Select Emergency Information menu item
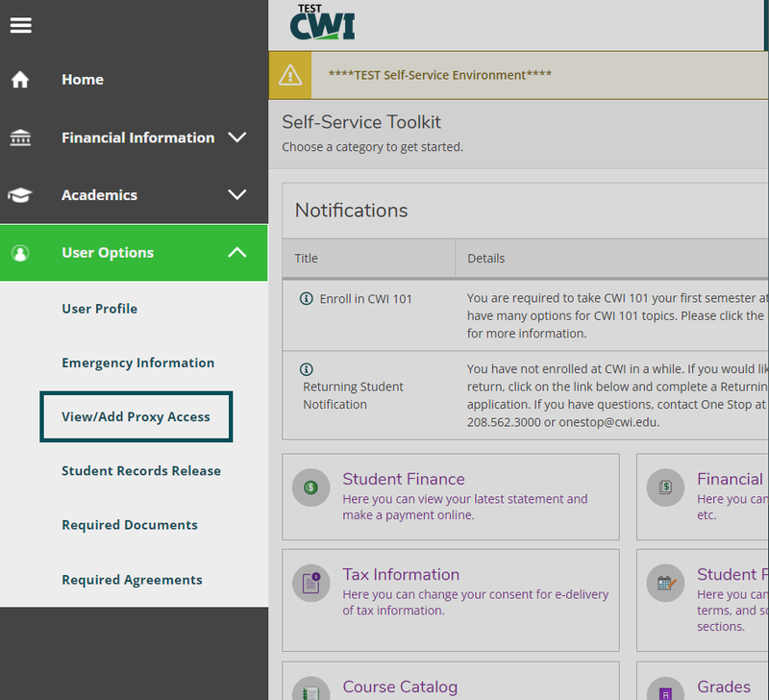769x700 pixels. (x=137, y=362)
